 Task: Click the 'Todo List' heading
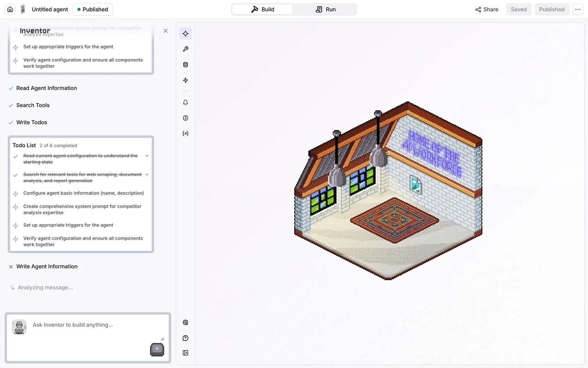pyautogui.click(x=24, y=145)
